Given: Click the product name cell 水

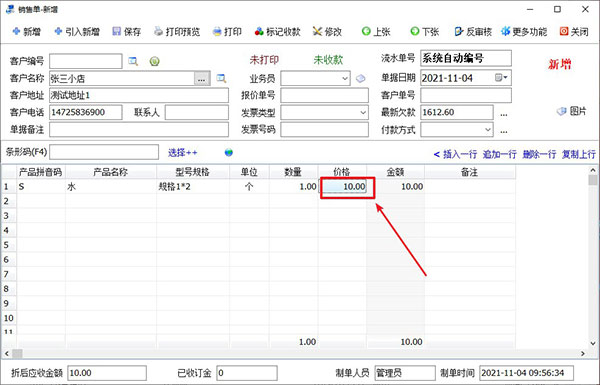Looking at the screenshot, I should tap(111, 187).
